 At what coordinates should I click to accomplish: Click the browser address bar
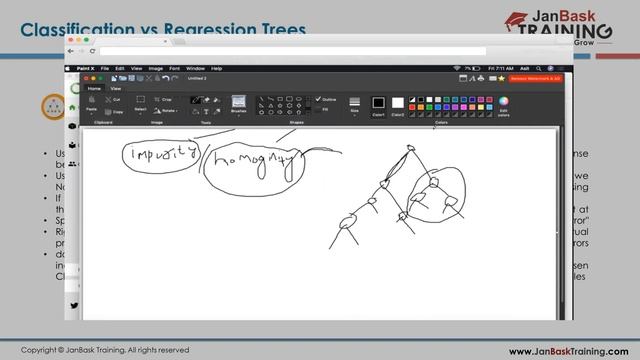(x=293, y=51)
